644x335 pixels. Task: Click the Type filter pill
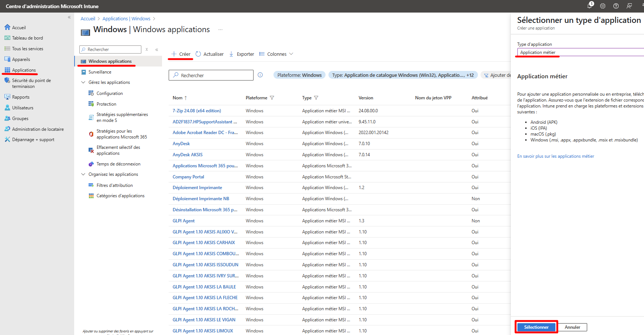coord(403,75)
